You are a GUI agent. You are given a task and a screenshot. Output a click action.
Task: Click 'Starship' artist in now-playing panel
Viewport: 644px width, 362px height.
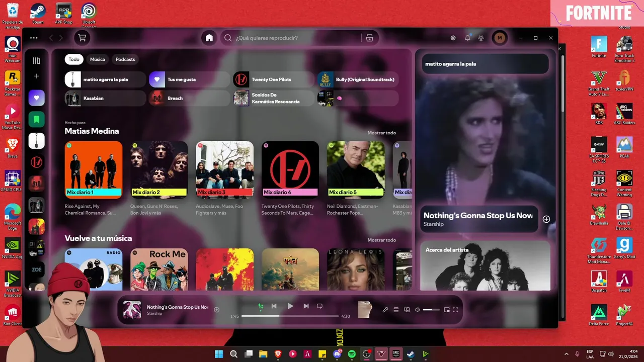click(433, 224)
